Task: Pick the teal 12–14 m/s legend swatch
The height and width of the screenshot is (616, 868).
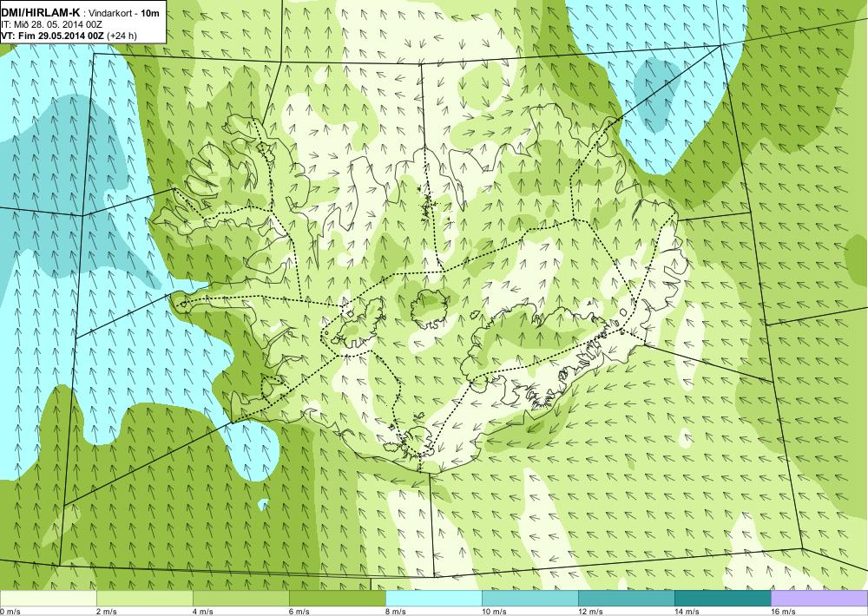Action: coord(626,599)
